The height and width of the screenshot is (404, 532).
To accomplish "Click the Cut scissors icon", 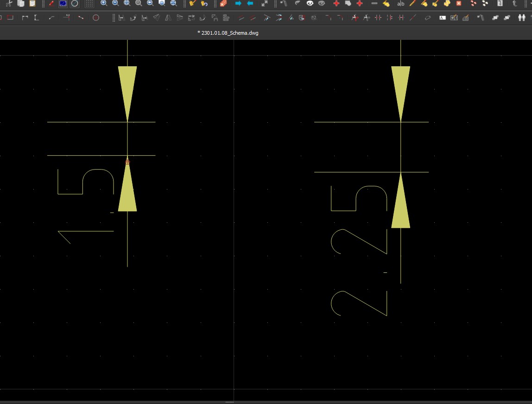I will click(8, 3).
